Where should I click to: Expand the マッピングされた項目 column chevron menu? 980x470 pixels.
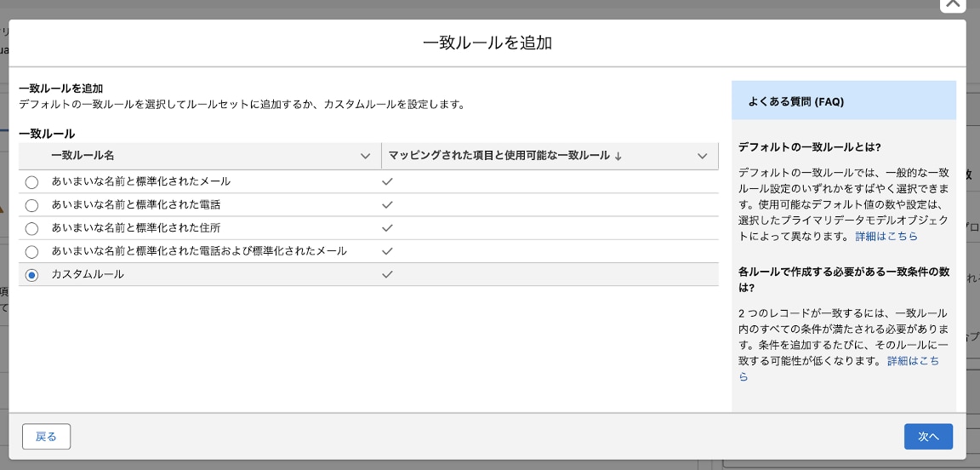702,156
